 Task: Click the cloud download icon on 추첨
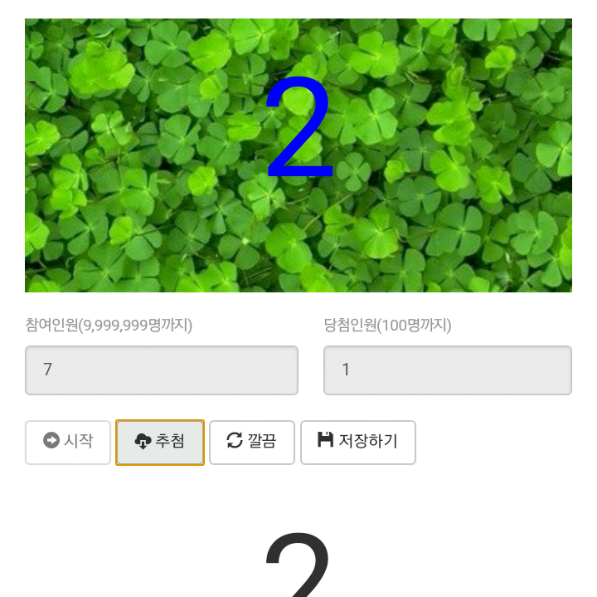pyautogui.click(x=143, y=441)
